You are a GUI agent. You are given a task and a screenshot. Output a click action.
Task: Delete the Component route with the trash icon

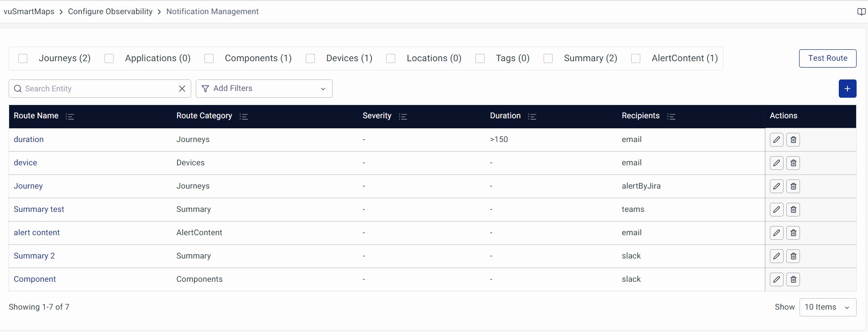(793, 279)
